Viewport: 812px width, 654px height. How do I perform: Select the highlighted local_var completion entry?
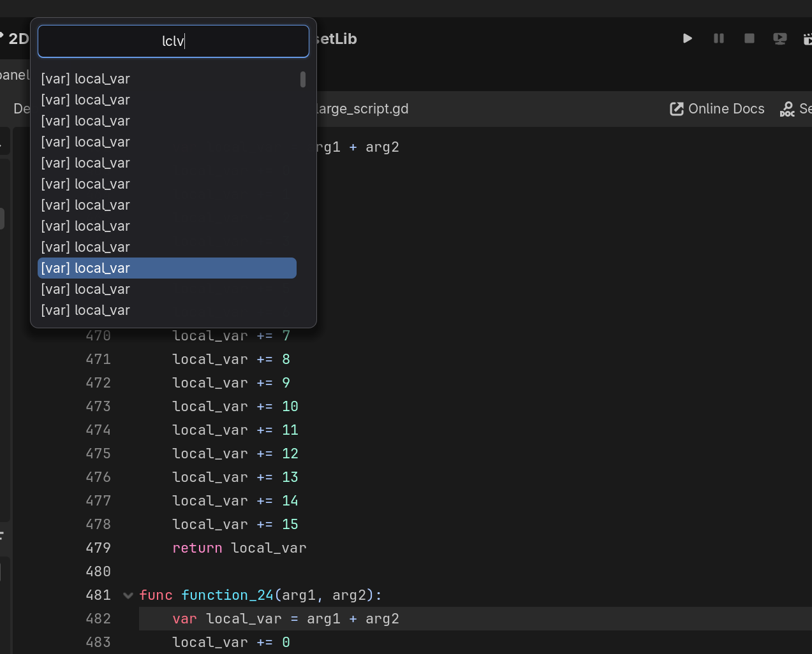tap(167, 268)
